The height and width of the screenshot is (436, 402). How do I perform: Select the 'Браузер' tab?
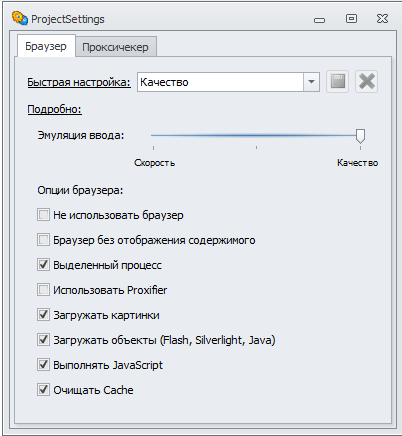click(x=46, y=46)
